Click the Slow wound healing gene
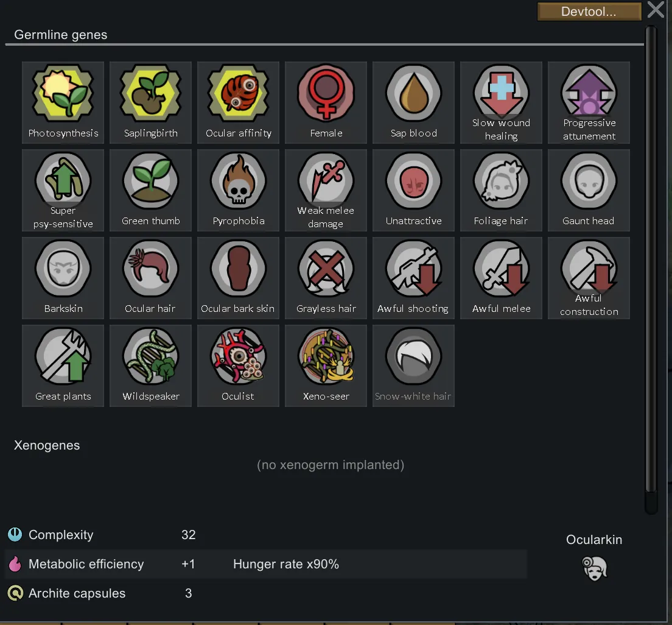 [501, 102]
